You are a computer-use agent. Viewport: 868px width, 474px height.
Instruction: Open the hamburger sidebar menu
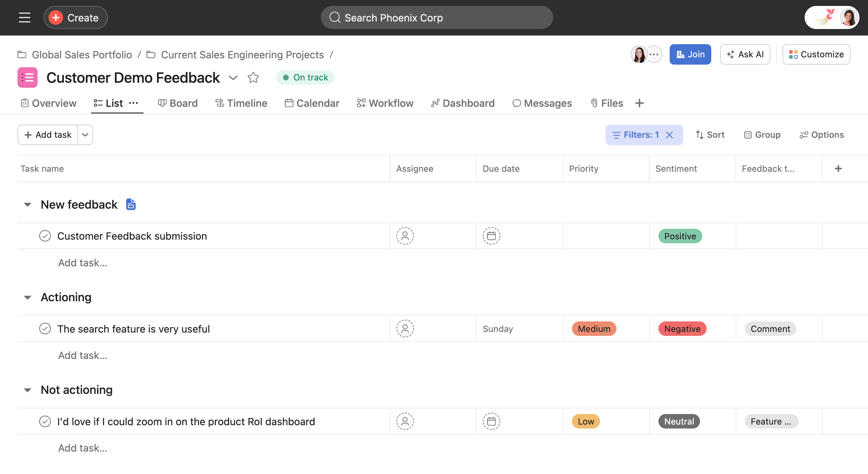pos(24,17)
